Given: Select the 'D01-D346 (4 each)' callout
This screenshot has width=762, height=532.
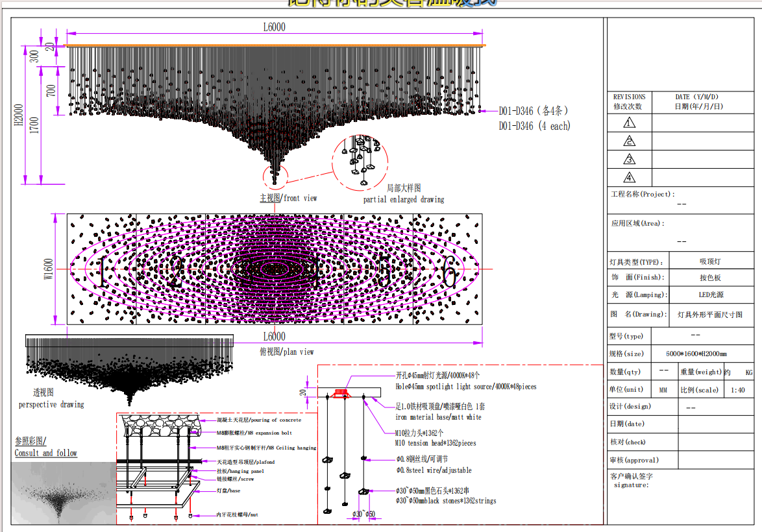Looking at the screenshot, I should click(535, 126).
